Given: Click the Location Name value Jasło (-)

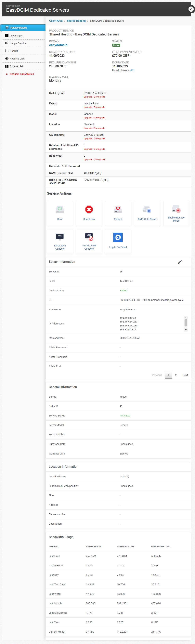Looking at the screenshot, I should [x=124, y=477].
